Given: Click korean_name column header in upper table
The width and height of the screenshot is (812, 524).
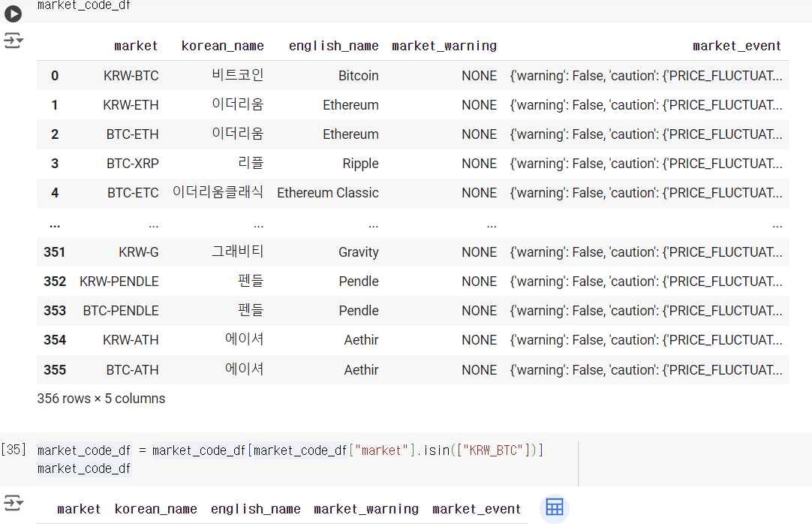Looking at the screenshot, I should (x=223, y=46).
